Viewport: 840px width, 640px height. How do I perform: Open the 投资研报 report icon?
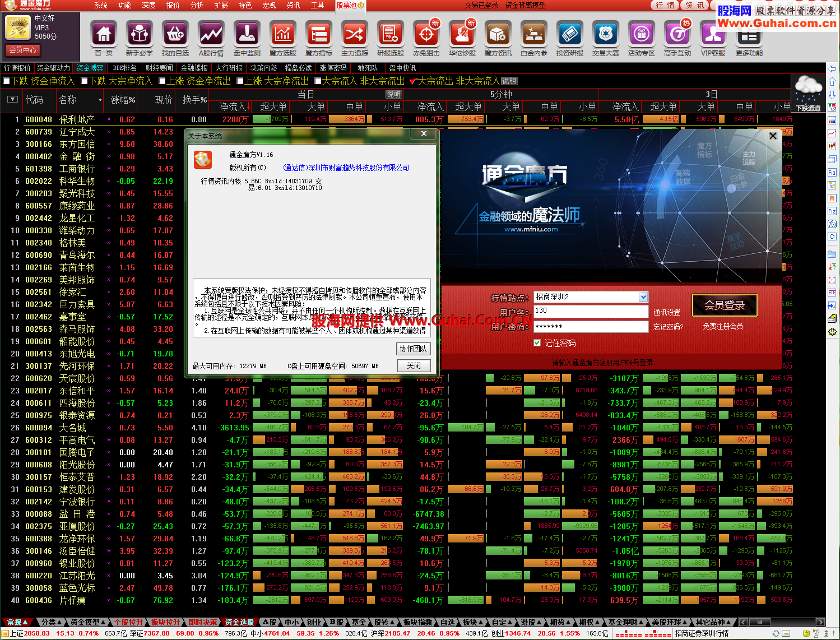coord(570,35)
